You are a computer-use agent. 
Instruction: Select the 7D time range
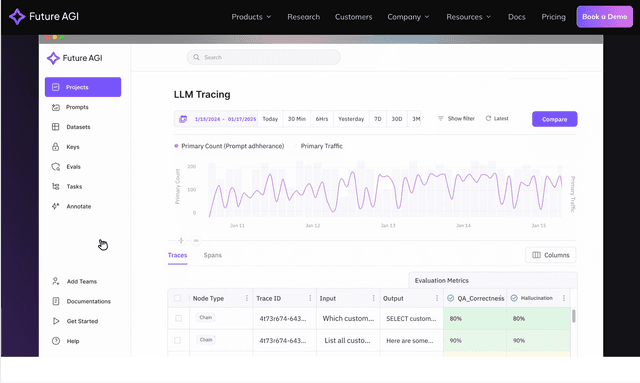point(378,119)
